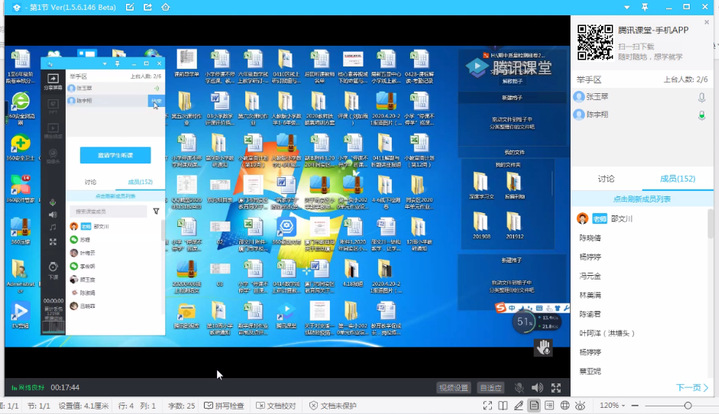Switch to the 成员(152) tab

(x=677, y=179)
